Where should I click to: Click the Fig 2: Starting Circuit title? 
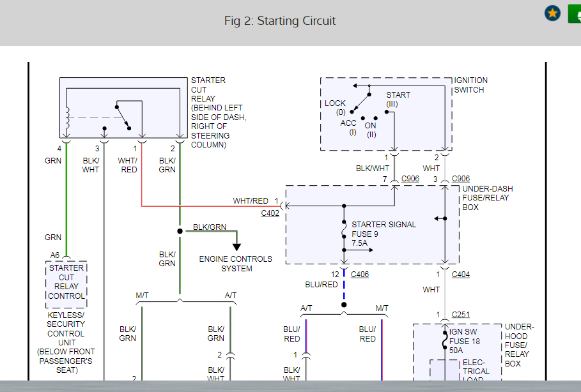(x=280, y=20)
